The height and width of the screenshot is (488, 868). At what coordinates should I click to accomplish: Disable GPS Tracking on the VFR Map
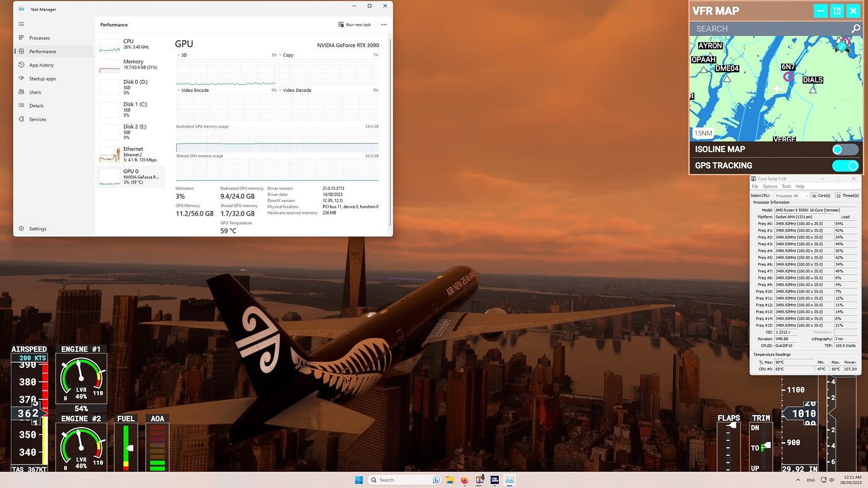click(846, 165)
